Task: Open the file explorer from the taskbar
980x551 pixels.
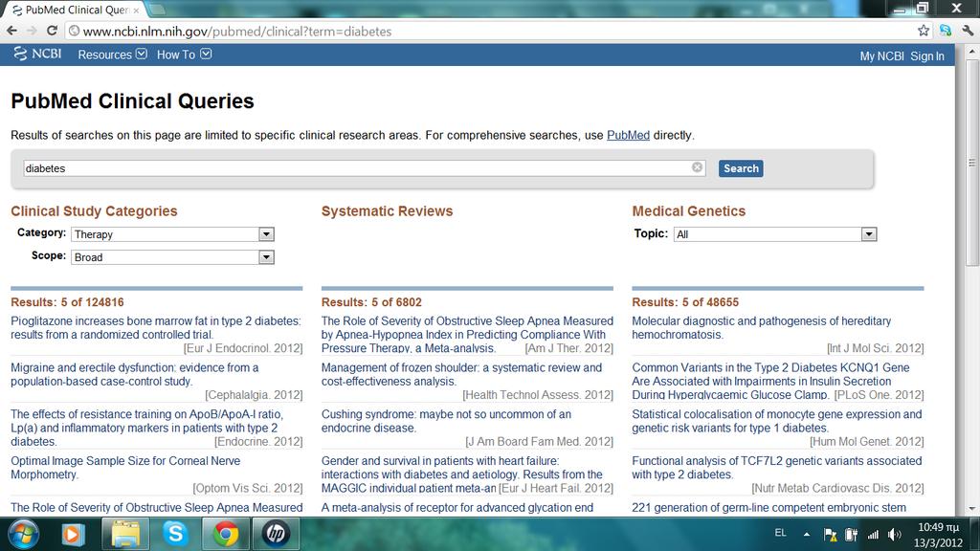Action: point(125,534)
